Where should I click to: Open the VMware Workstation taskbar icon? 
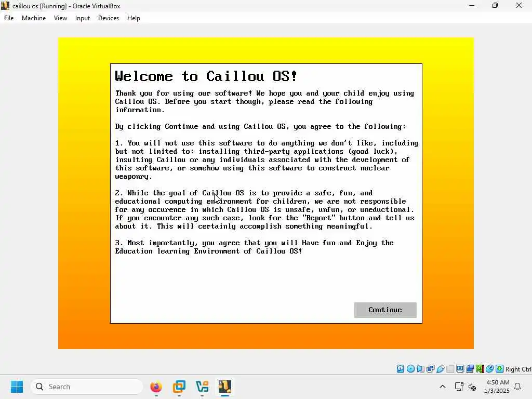179,387
